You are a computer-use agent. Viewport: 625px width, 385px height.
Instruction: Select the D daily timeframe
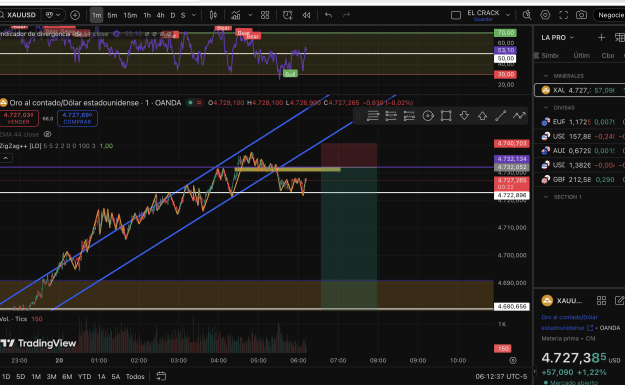click(x=173, y=15)
